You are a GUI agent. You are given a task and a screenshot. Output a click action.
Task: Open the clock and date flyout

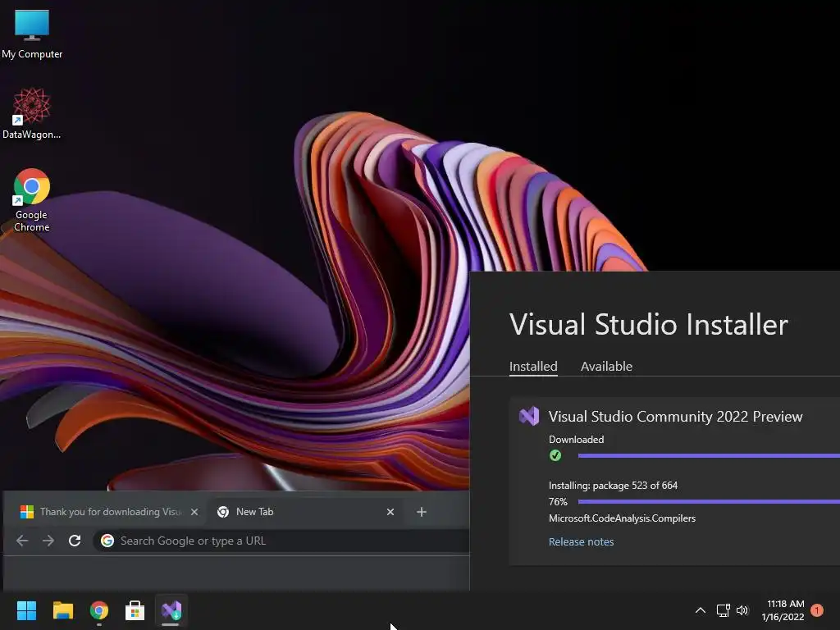pos(783,610)
